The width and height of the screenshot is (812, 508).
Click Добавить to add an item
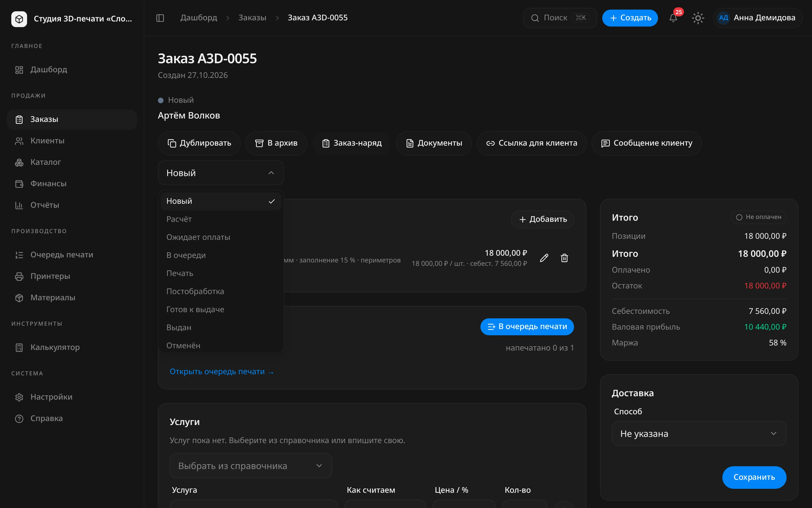(x=542, y=219)
